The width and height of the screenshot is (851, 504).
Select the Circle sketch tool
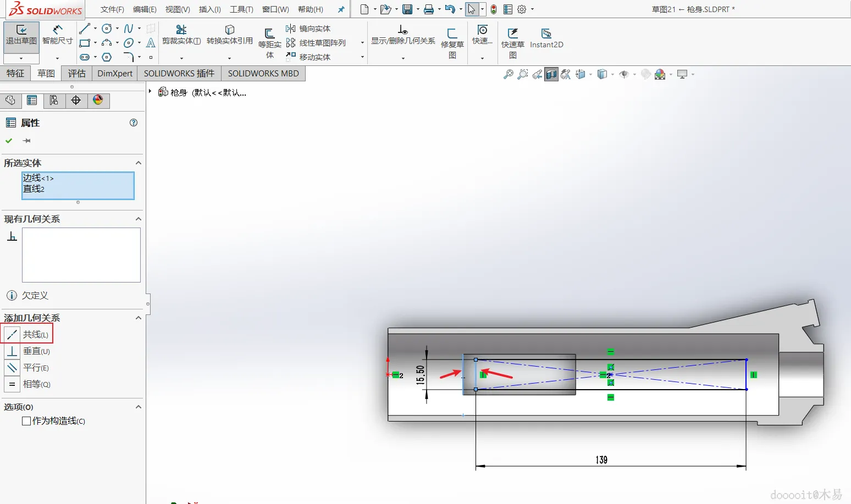(x=107, y=29)
